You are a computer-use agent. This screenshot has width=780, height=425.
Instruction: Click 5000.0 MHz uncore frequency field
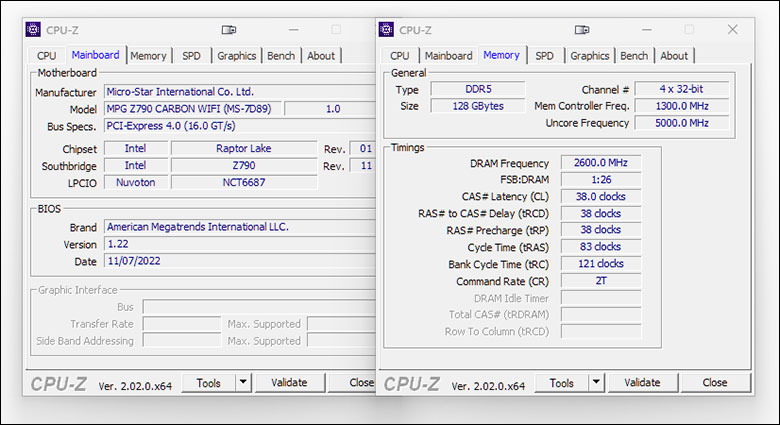(x=682, y=123)
